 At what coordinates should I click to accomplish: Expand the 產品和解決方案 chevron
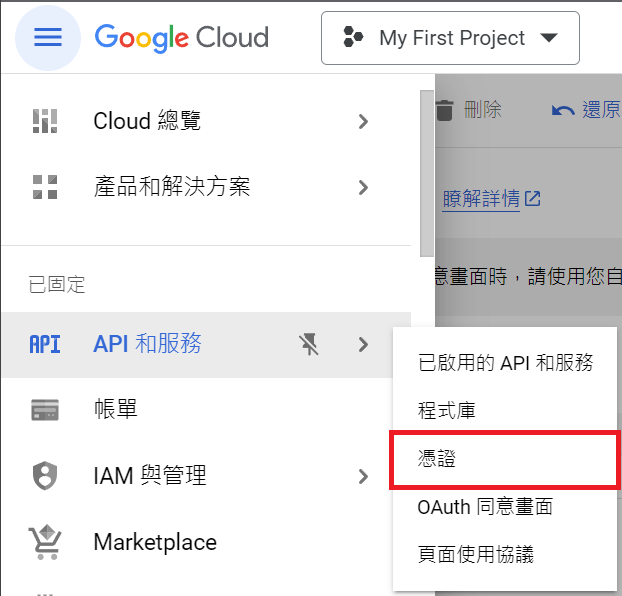click(363, 187)
